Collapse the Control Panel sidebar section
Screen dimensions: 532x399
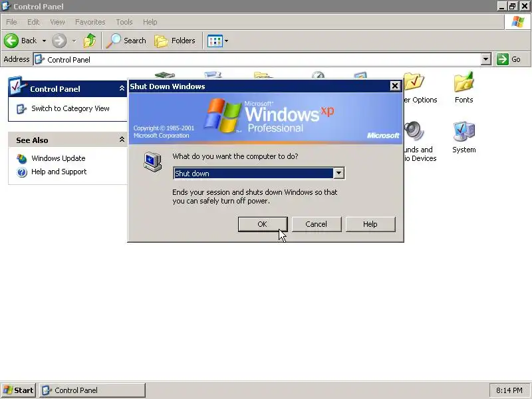122,88
